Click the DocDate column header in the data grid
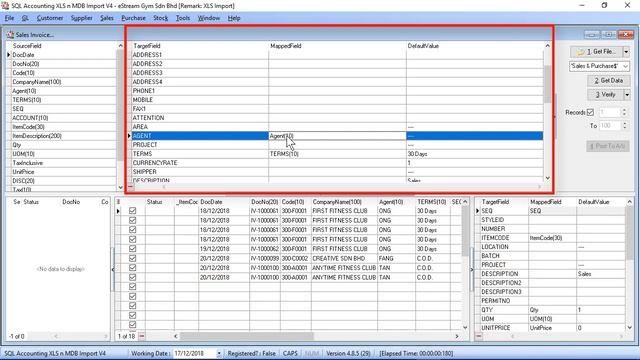 click(224, 202)
